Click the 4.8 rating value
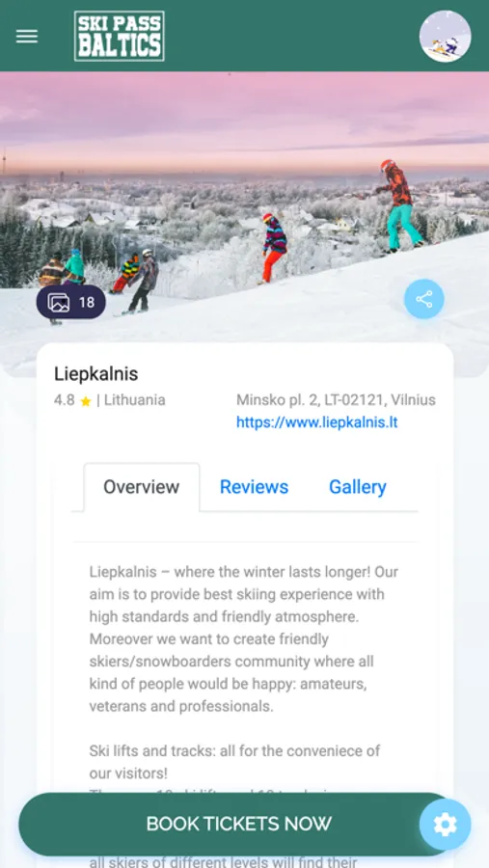This screenshot has width=489, height=868. 65,400
